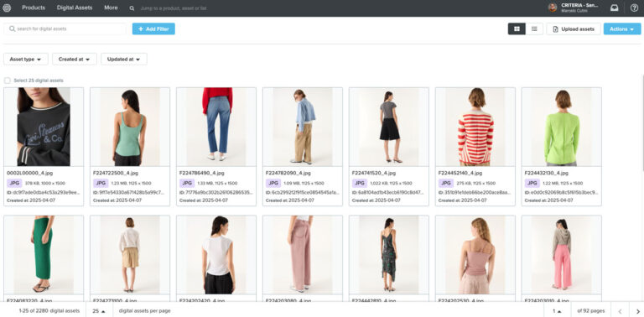This screenshot has height=317, width=644.
Task: Expand the Asset type filter dropdown
Action: click(x=26, y=60)
